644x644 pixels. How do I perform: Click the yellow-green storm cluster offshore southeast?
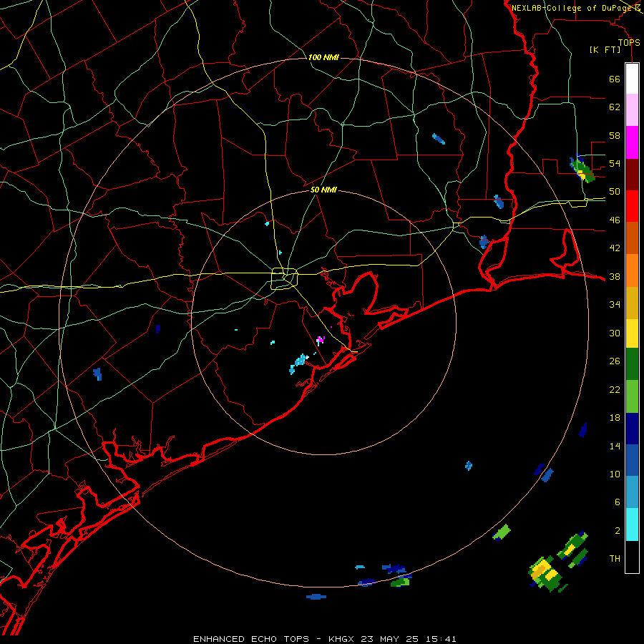[x=545, y=572]
